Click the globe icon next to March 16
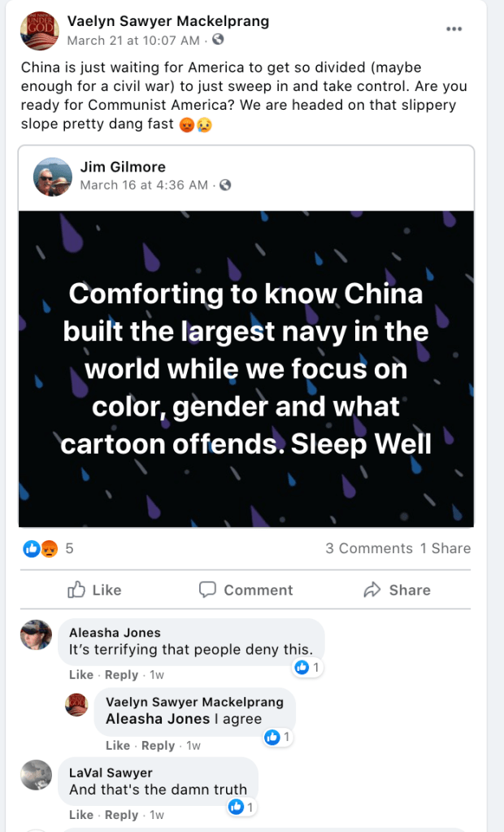The width and height of the screenshot is (504, 832). click(225, 185)
